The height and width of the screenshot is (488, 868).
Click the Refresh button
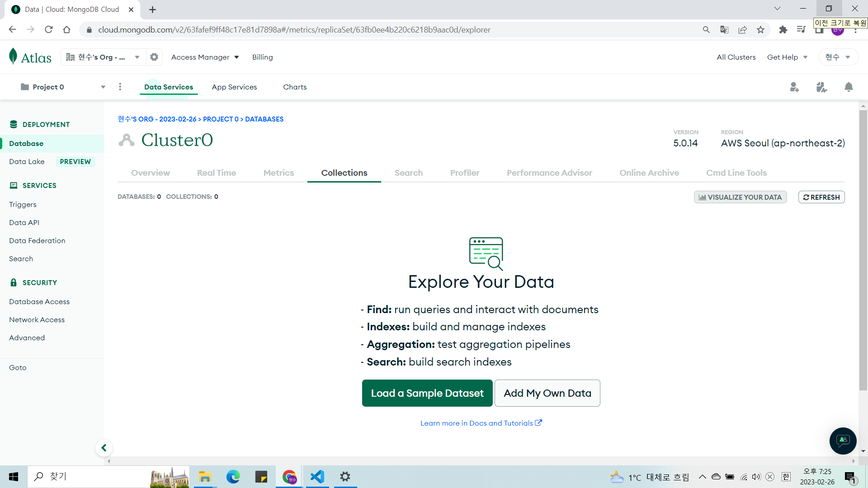coord(821,197)
